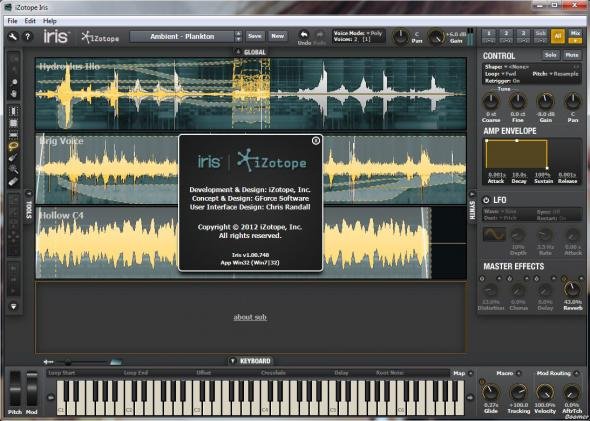Click the Map button above keyboard
The image size is (590, 421).
pos(459,373)
